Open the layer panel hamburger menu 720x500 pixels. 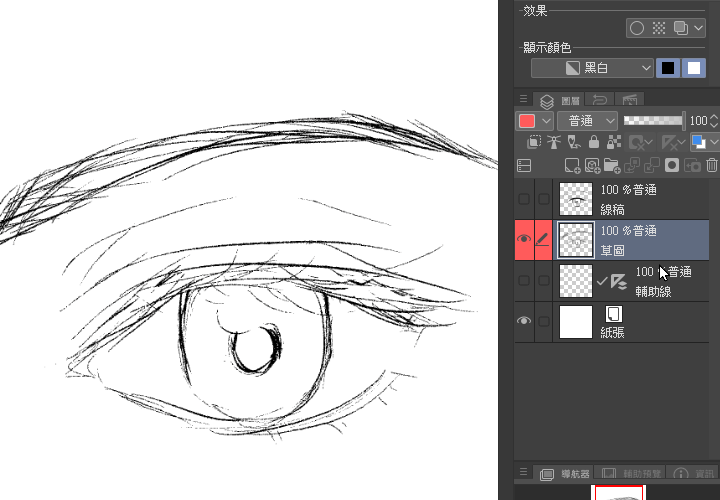pyautogui.click(x=523, y=99)
